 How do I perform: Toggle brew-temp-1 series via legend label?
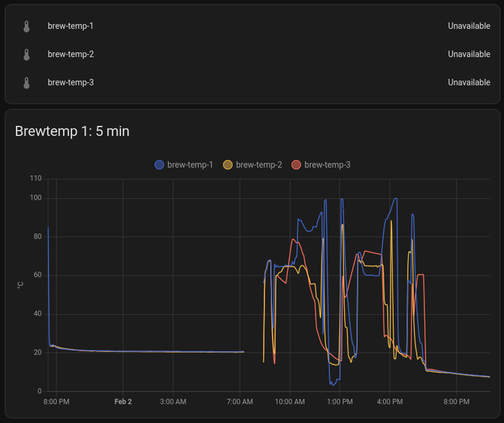point(190,165)
